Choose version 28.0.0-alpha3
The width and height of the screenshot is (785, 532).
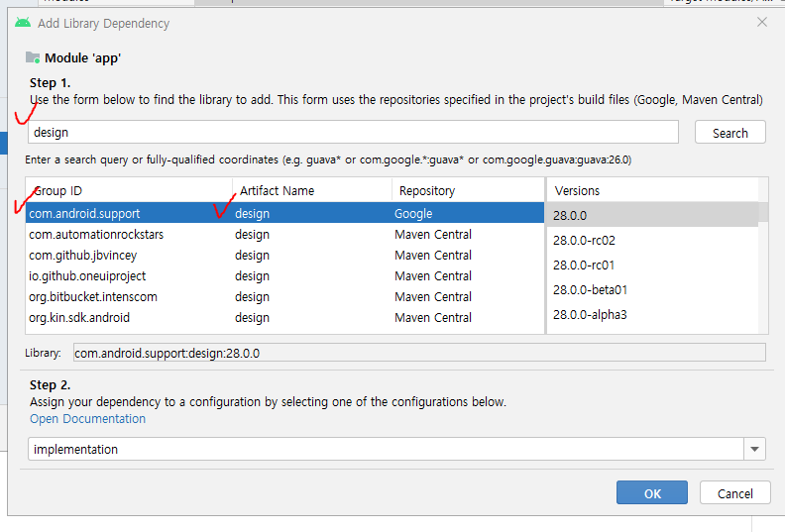(x=652, y=314)
